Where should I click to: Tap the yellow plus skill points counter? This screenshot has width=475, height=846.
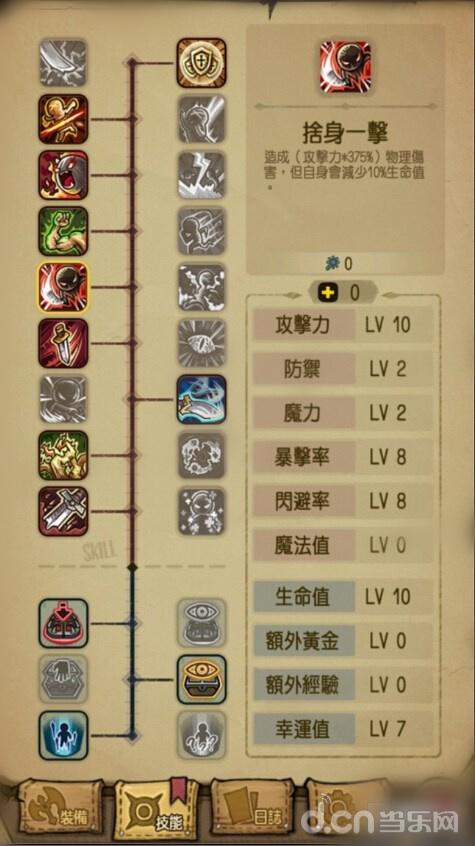tap(343, 293)
